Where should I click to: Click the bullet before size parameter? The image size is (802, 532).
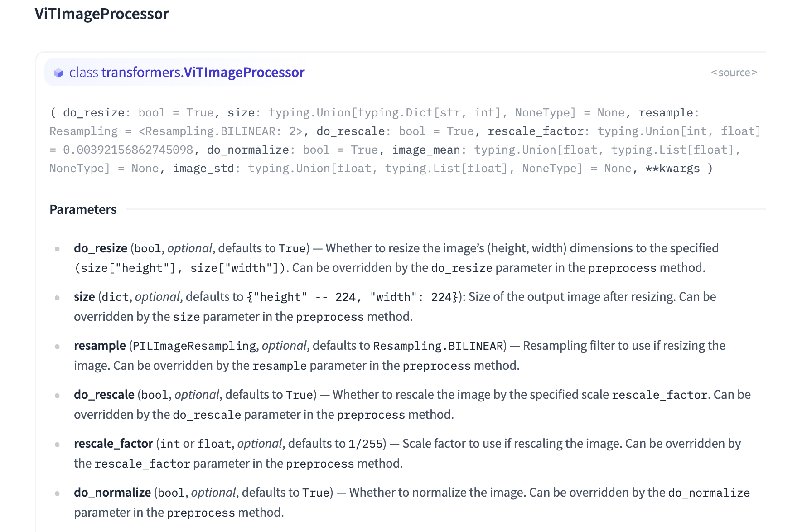point(58,298)
